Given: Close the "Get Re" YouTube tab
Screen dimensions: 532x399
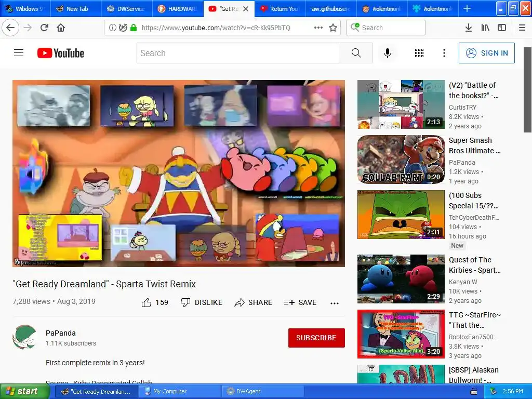Looking at the screenshot, I should coord(246,9).
